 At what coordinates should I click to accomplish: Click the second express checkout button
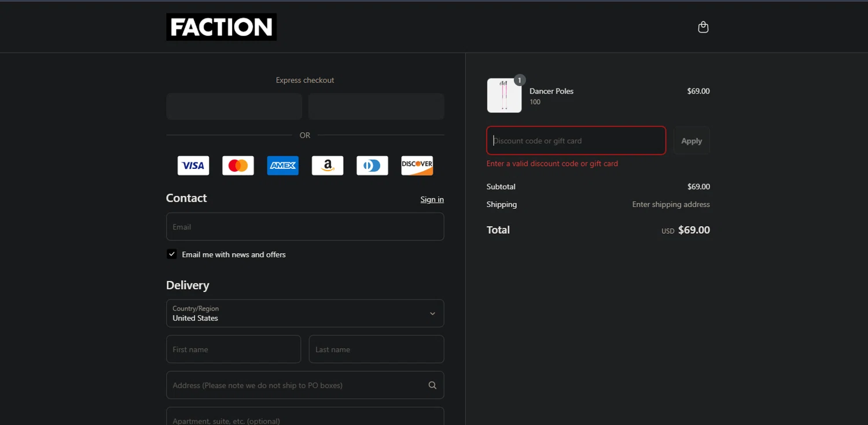point(376,106)
